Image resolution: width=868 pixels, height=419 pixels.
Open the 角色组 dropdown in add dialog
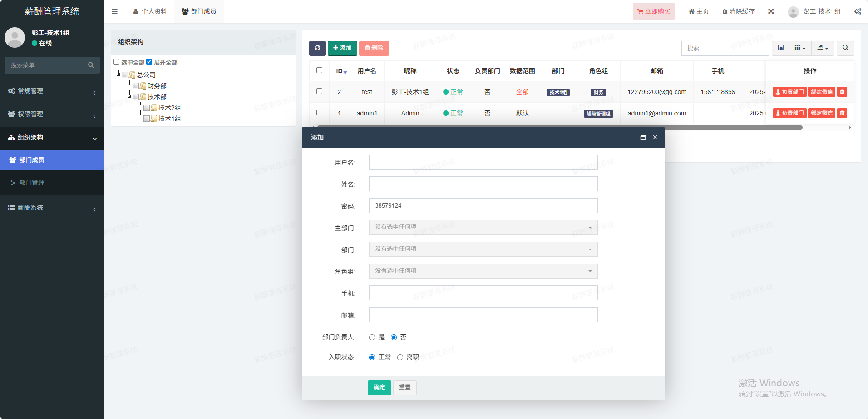(483, 271)
